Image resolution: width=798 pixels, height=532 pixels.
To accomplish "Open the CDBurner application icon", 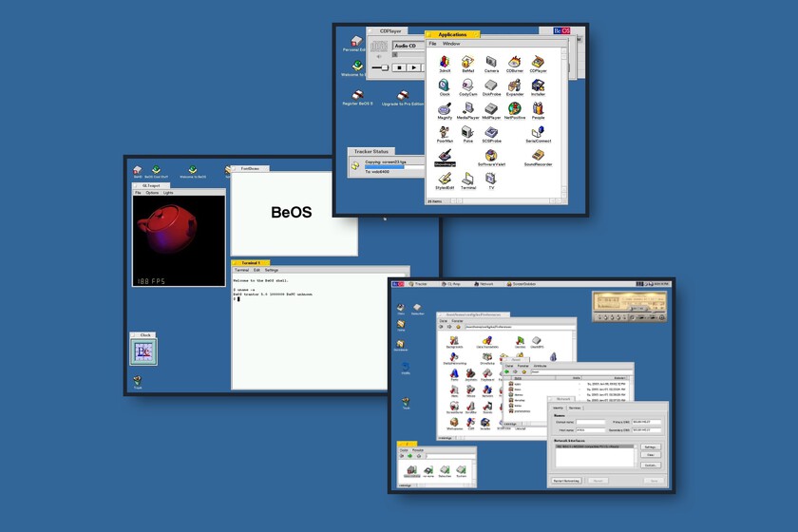I will (x=515, y=63).
